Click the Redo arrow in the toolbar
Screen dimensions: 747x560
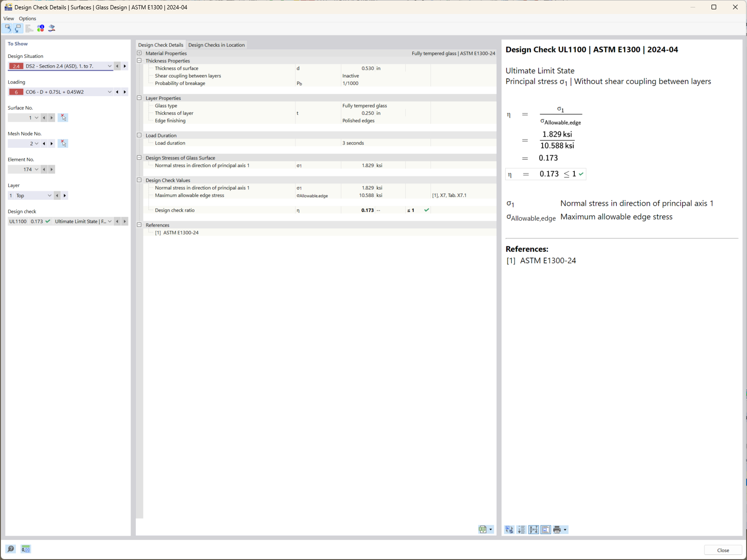18,28
